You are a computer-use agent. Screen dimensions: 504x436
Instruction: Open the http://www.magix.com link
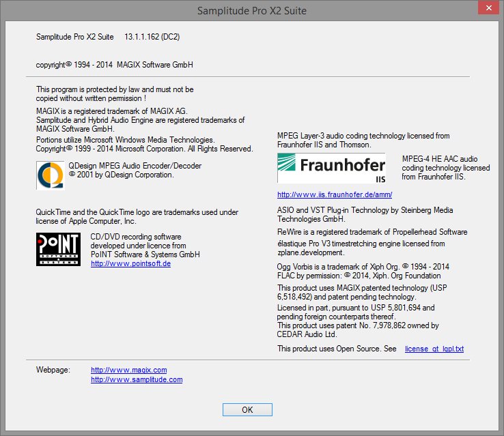[128, 370]
